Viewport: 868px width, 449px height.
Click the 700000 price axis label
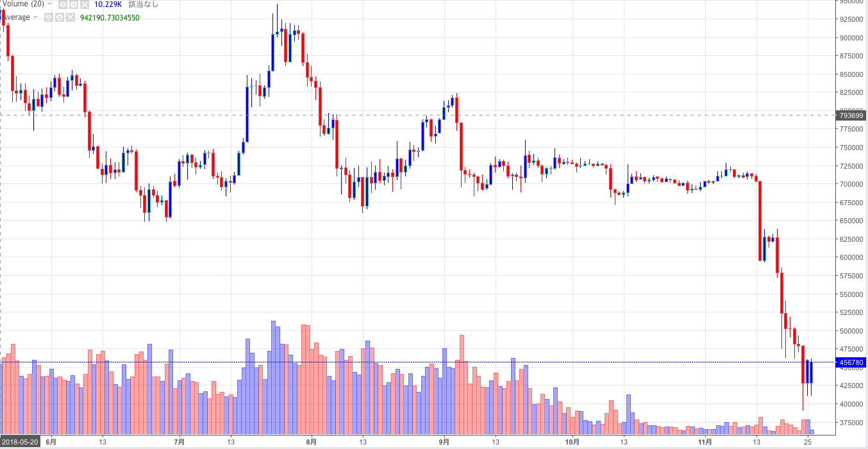coord(852,184)
